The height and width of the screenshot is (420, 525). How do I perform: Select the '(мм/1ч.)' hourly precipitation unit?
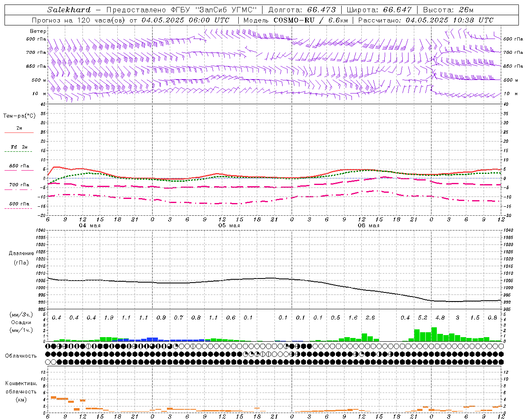[21, 330]
